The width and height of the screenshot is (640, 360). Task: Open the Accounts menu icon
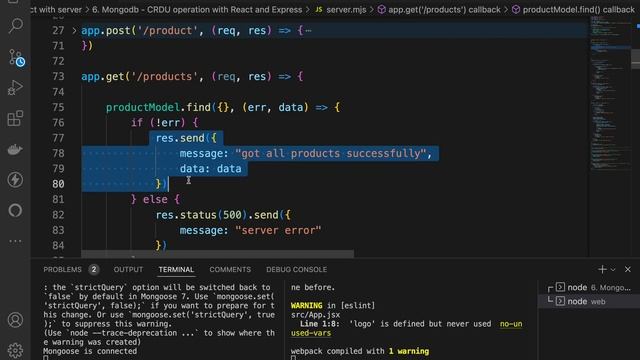15,320
